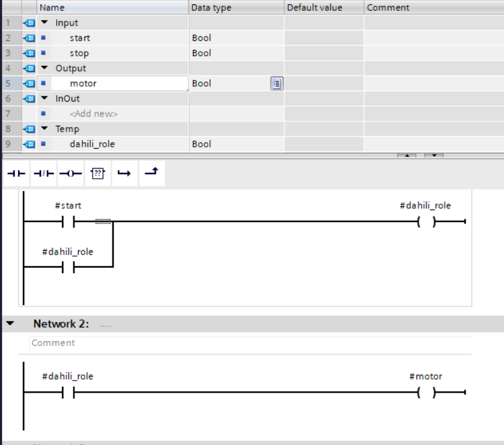This screenshot has height=445, width=504.
Task: Select the parallel #dahili_role contact in Network 1
Action: click(x=68, y=267)
